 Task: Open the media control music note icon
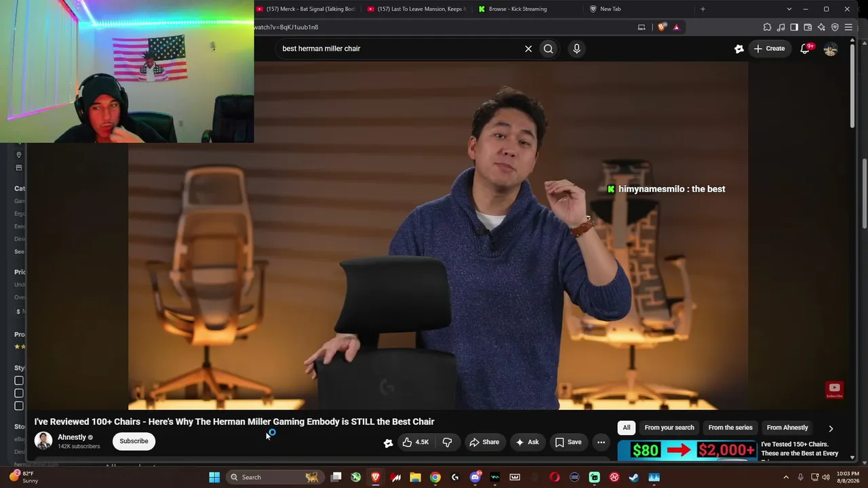pos(781,27)
